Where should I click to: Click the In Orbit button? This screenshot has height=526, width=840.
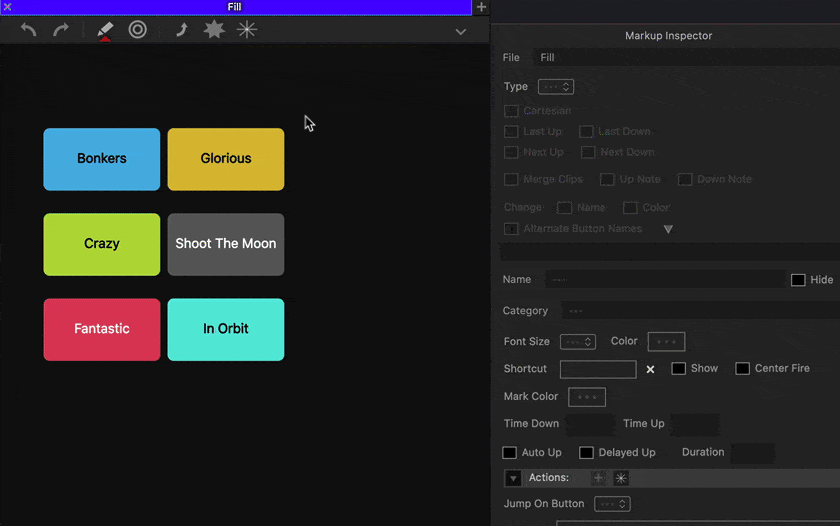(x=226, y=329)
